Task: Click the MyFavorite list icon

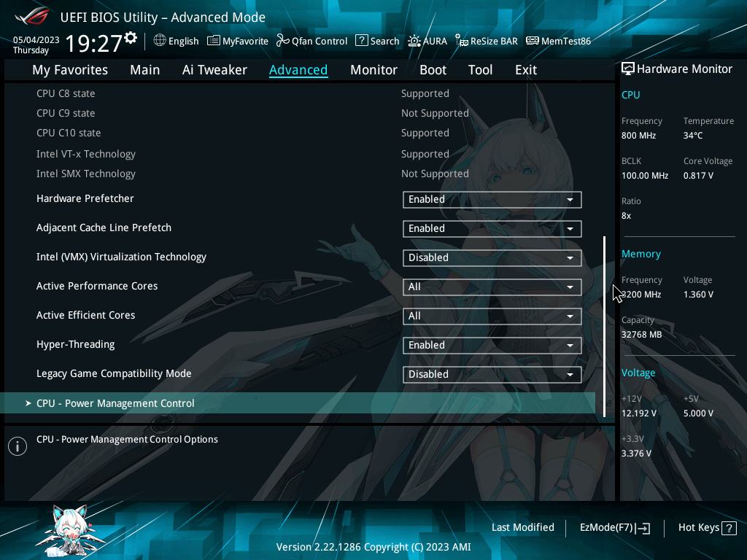Action: coord(214,41)
